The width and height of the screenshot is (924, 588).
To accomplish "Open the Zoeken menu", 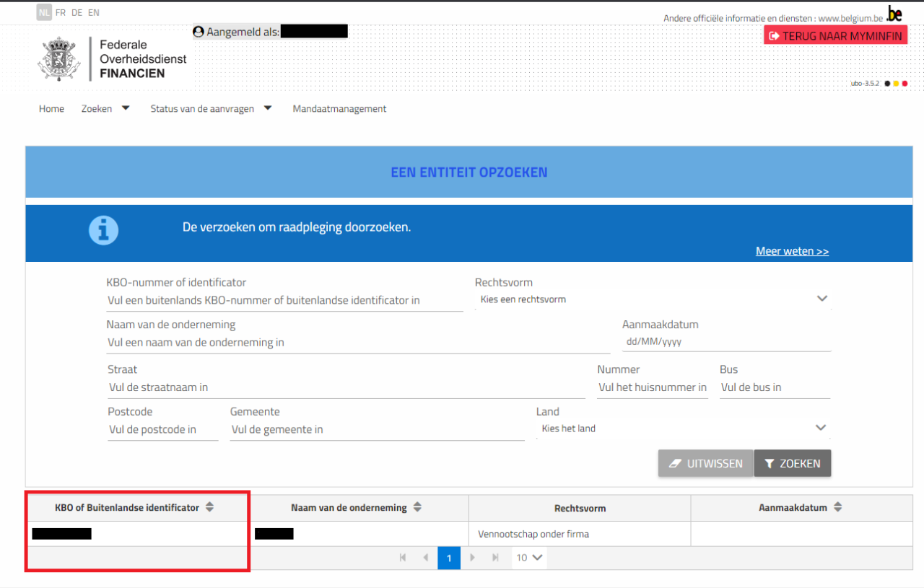I will tap(105, 109).
